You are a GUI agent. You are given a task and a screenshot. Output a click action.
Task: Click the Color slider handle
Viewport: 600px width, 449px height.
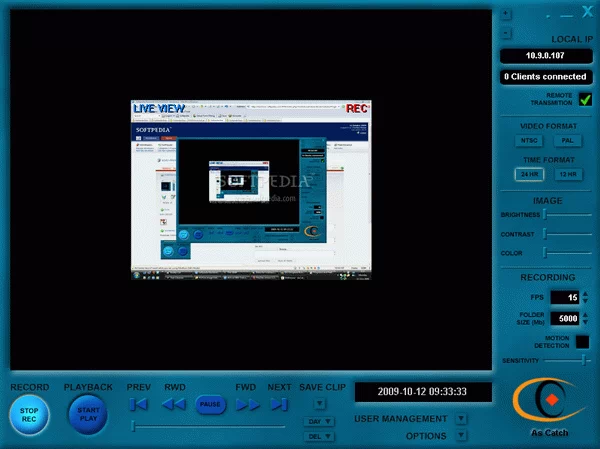click(545, 253)
